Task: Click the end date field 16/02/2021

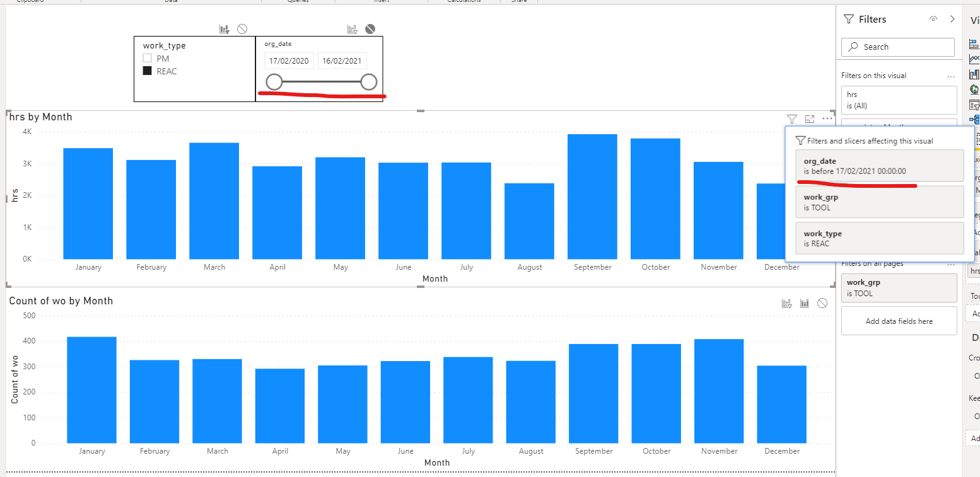Action: pyautogui.click(x=342, y=61)
